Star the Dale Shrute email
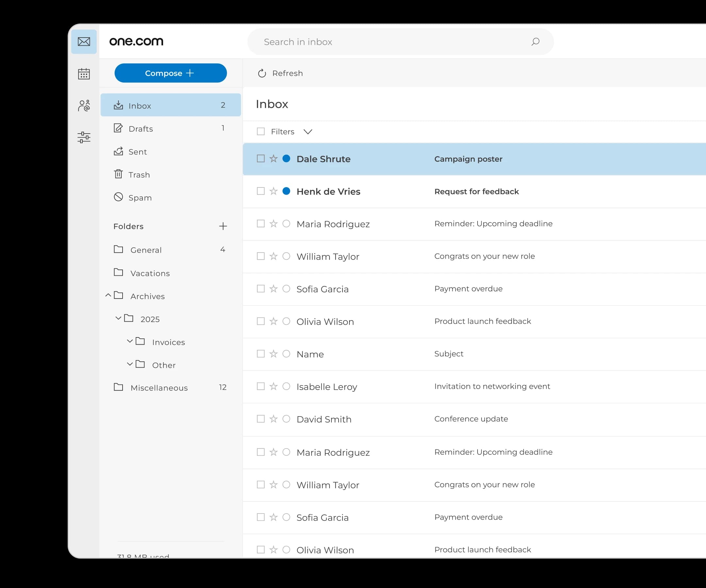 (273, 158)
